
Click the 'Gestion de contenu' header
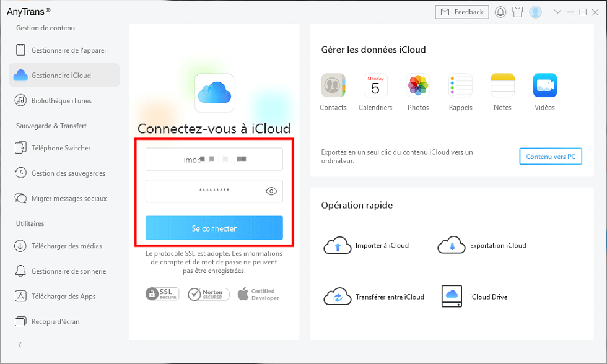pyautogui.click(x=45, y=28)
